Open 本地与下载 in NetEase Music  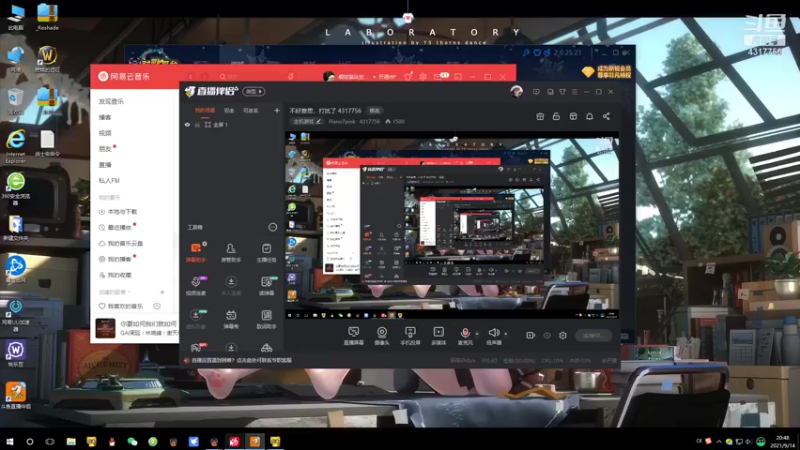point(118,212)
